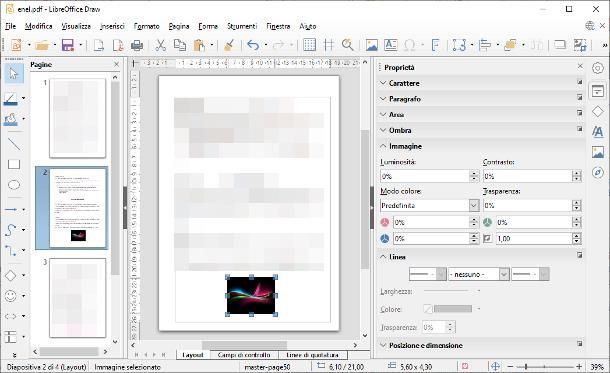Click the Undo arrow icon
Image resolution: width=610 pixels, height=373 pixels.
(x=253, y=45)
